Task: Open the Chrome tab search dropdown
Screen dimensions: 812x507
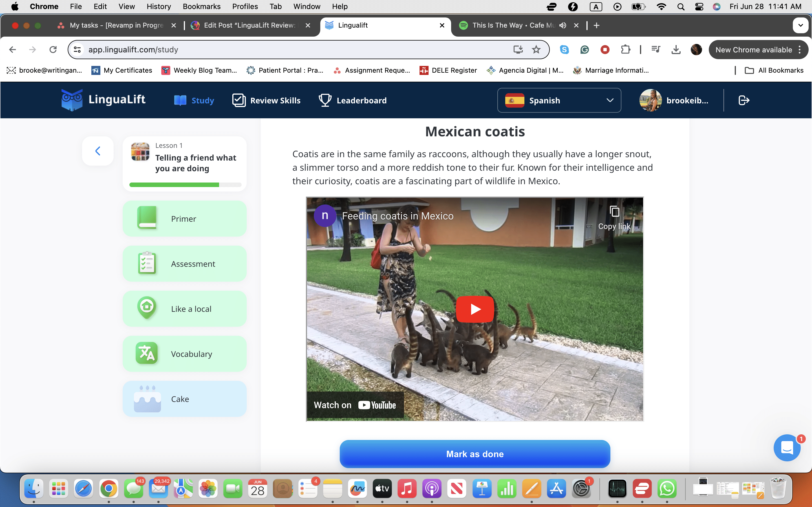Action: pos(800,25)
